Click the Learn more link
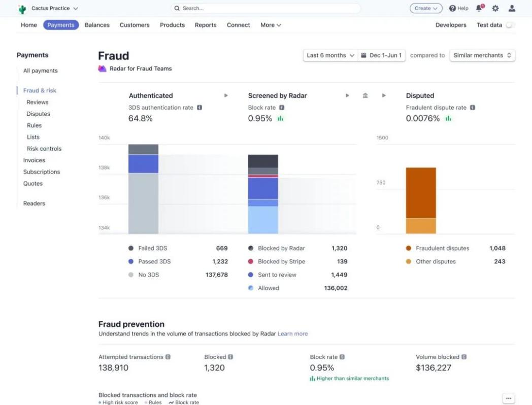Screen dimensions: 532x405 coord(292,333)
